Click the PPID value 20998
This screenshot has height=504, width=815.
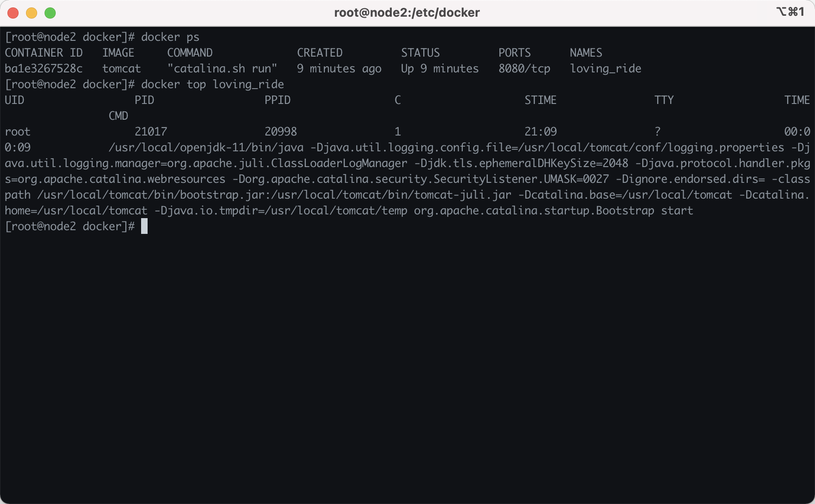(x=280, y=132)
